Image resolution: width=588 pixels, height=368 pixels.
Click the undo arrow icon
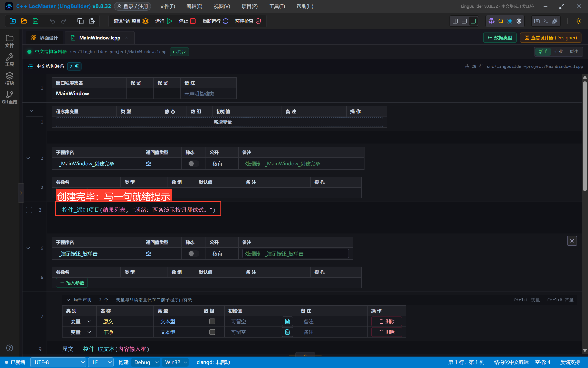click(52, 21)
